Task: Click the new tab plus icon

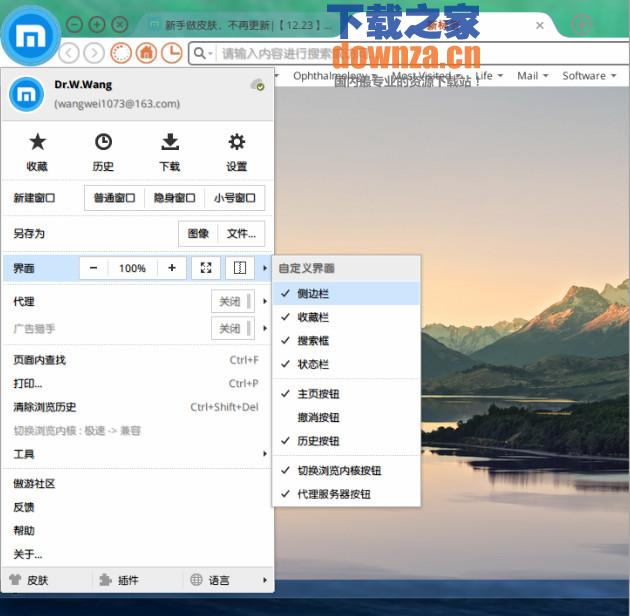Action: click(x=581, y=25)
